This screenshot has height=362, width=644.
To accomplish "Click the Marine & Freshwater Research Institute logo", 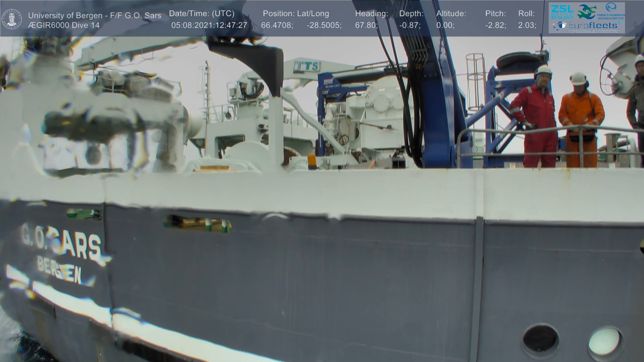I will pyautogui.click(x=611, y=11).
